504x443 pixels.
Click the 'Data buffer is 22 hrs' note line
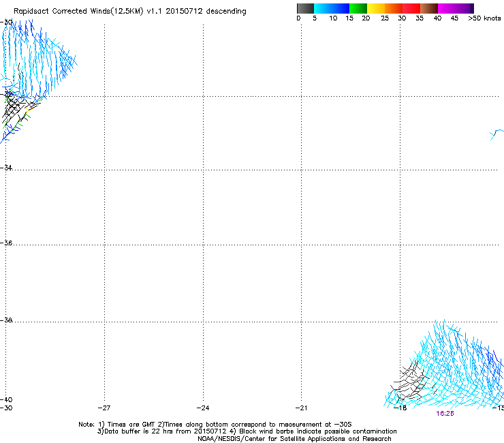tap(247, 431)
